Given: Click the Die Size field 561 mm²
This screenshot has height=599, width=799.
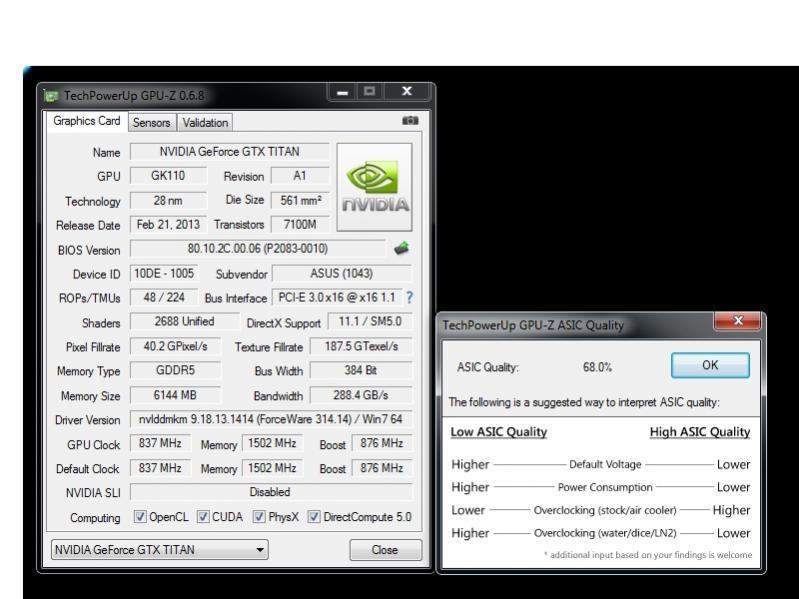Looking at the screenshot, I should [x=300, y=200].
